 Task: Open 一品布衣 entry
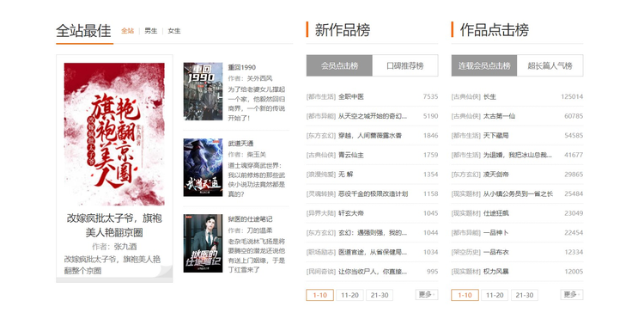coord(496,252)
